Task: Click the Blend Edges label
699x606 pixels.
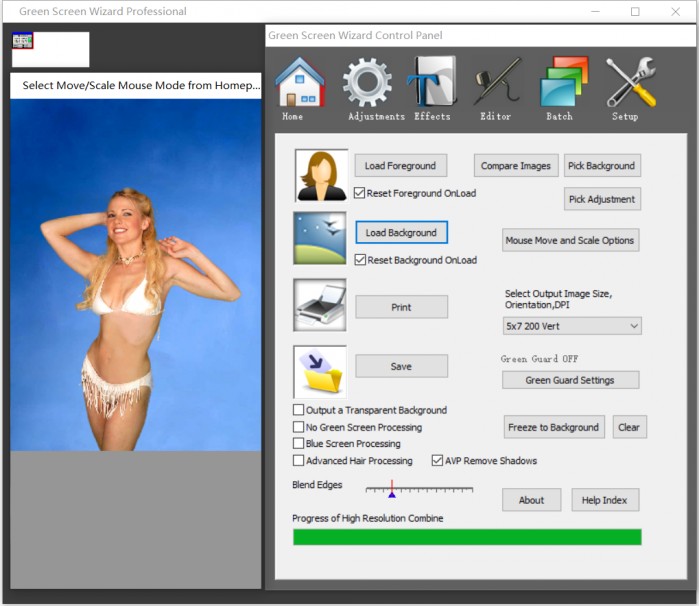Action: [317, 485]
